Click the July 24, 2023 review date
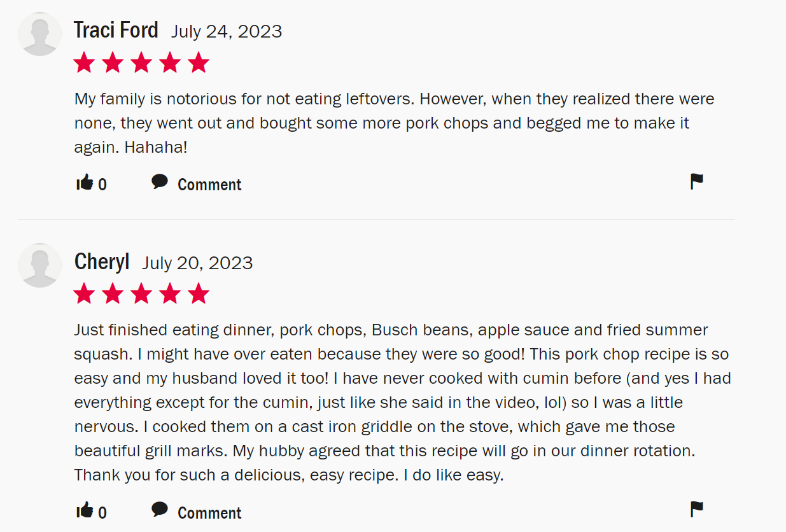The height and width of the screenshot is (532, 786). [x=227, y=32]
